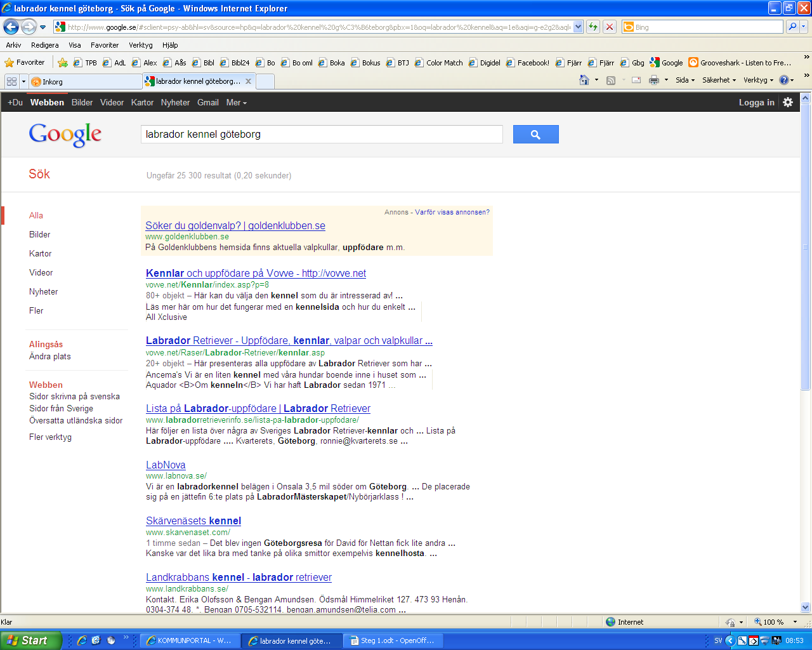Click the Home house icon in command bar
812x650 pixels.
584,80
